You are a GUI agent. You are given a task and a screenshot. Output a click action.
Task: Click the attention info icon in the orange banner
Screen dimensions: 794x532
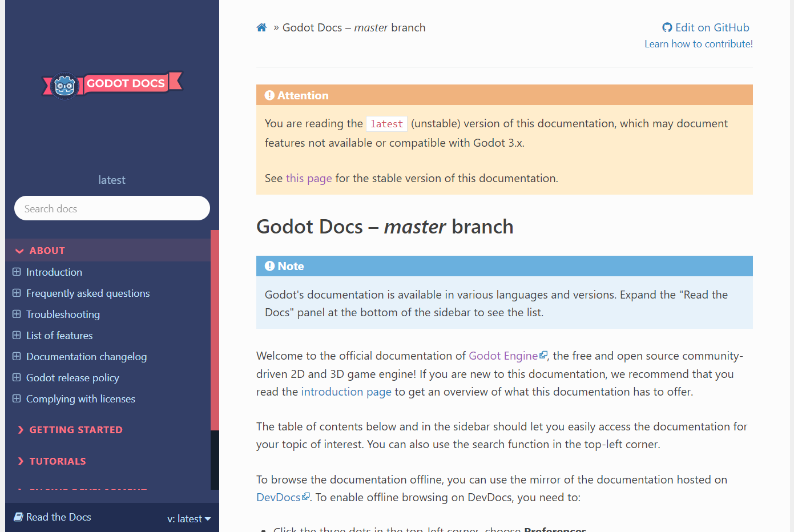269,95
